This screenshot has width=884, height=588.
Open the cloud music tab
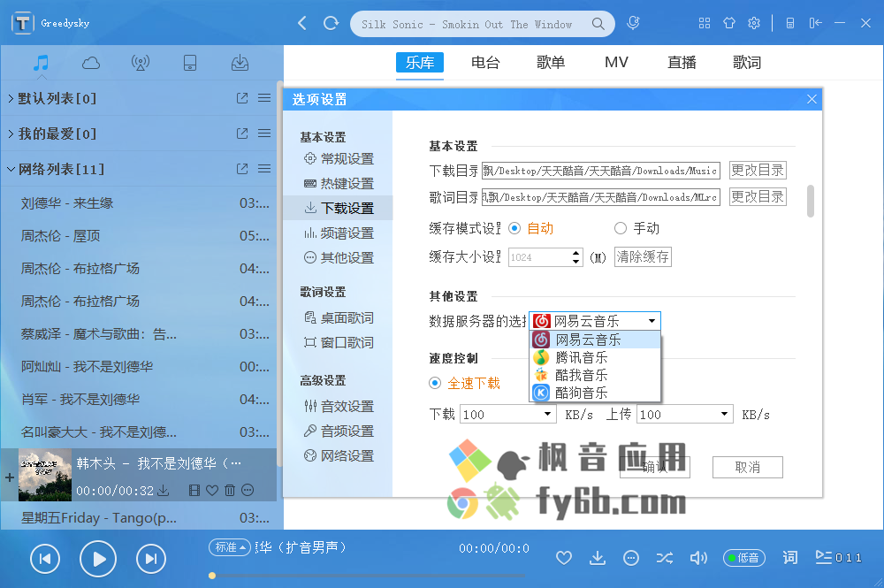pyautogui.click(x=91, y=63)
